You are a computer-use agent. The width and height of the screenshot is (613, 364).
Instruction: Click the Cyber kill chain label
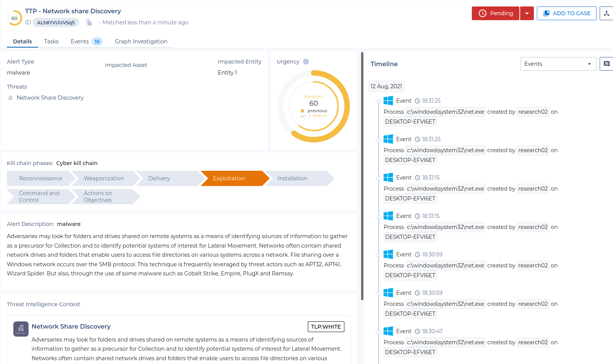coord(77,163)
